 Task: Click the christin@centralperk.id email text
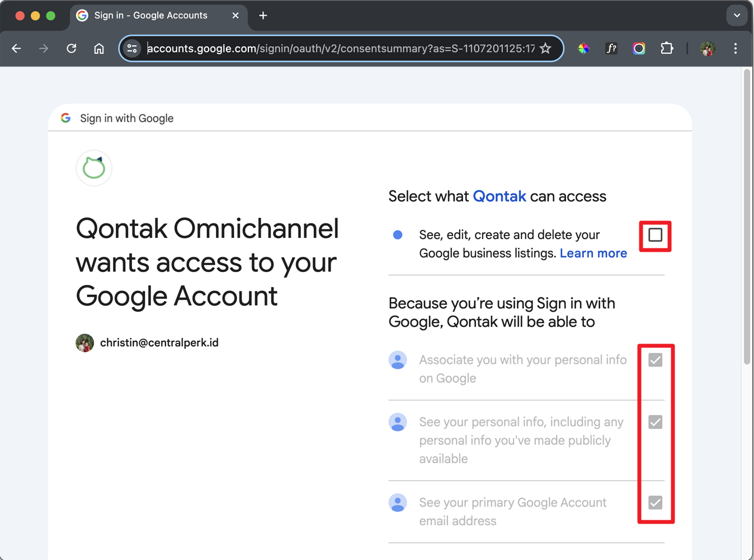tap(159, 343)
